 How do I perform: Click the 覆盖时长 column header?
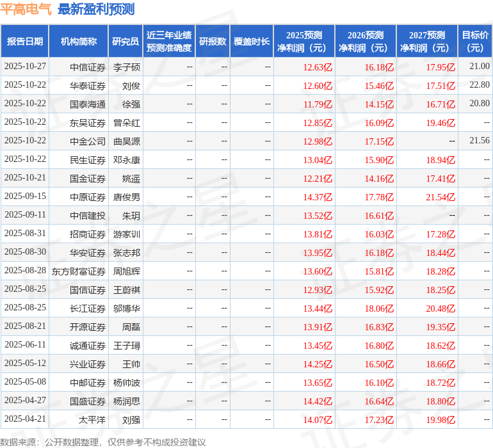252,42
